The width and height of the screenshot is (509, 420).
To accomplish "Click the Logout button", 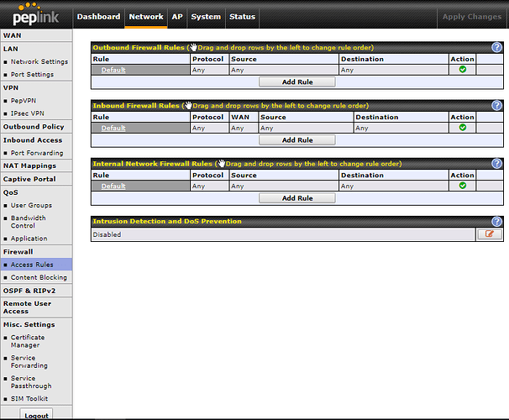I will (36, 415).
